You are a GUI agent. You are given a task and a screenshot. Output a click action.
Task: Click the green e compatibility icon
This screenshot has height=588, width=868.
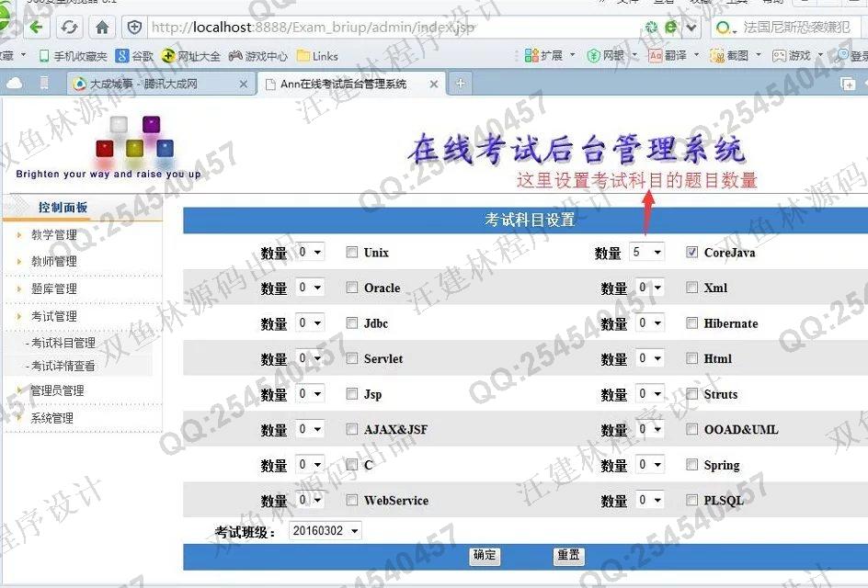[x=671, y=27]
